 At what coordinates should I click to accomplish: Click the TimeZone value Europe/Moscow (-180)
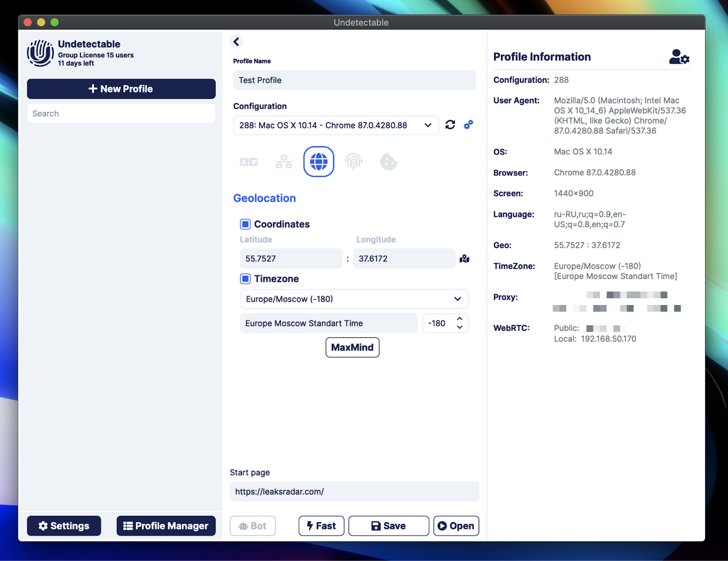point(597,266)
